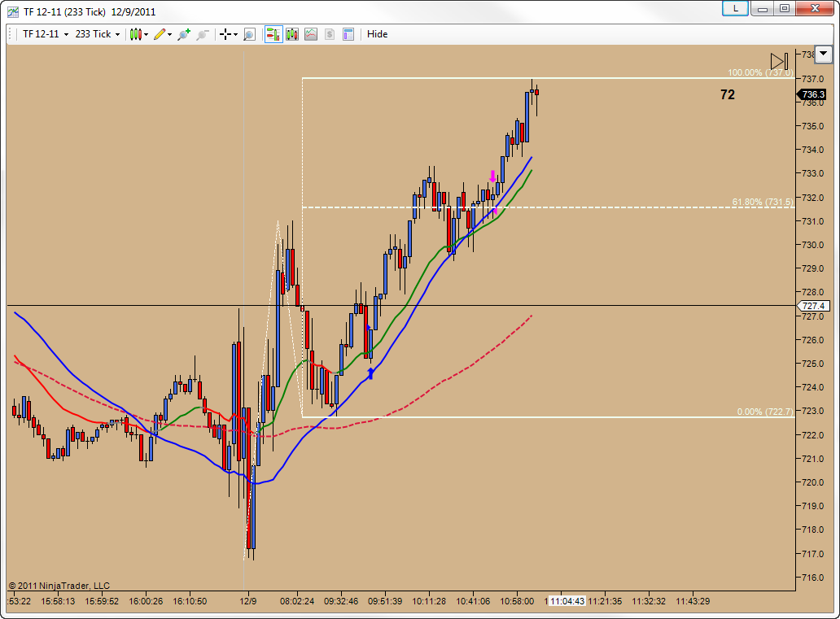The height and width of the screenshot is (619, 840).
Task: Click the 16:00:26 time axis label
Action: [x=146, y=601]
